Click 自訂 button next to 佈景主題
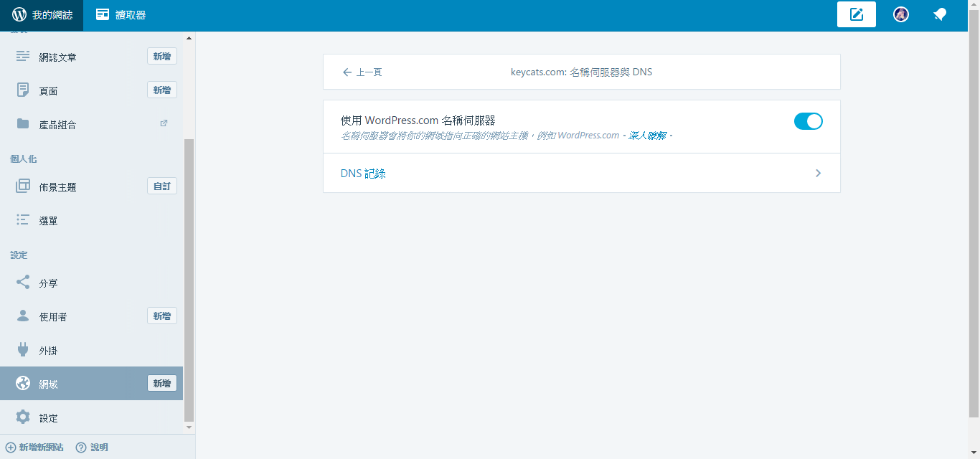Viewport: 980px width, 459px height. click(x=162, y=186)
